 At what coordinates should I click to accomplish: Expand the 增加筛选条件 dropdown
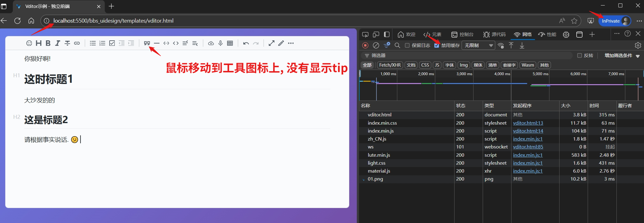tap(622, 56)
